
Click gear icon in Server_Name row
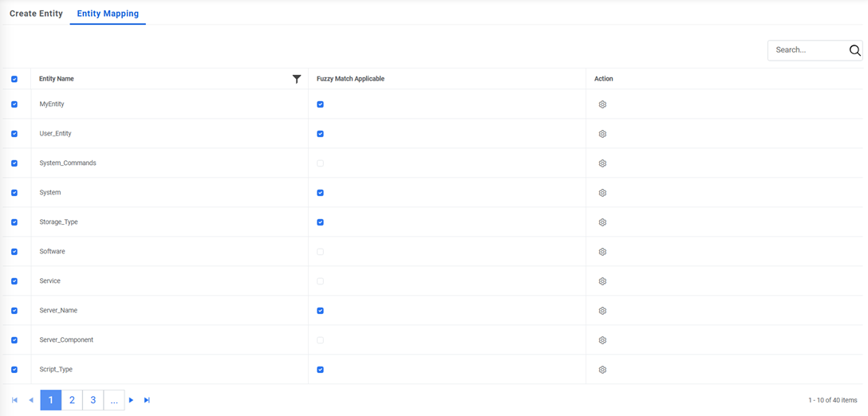602,311
